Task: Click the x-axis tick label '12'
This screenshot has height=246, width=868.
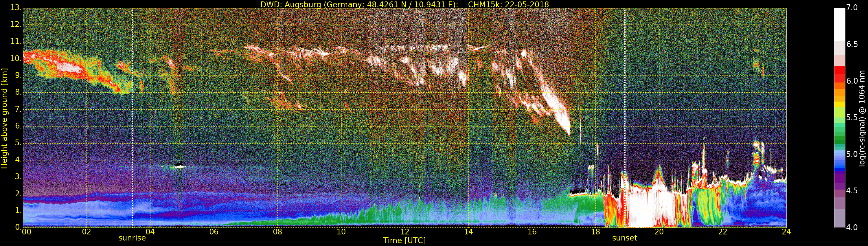Action: [405, 232]
